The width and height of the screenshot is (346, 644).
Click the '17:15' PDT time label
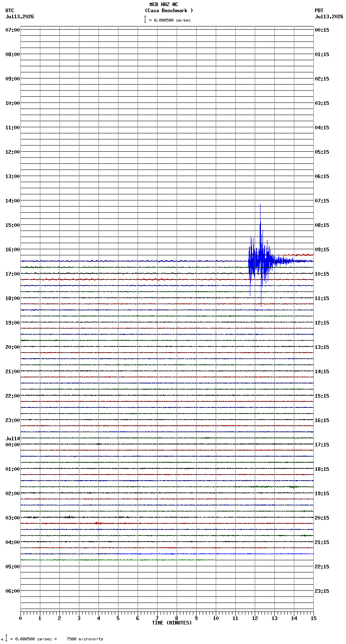pos(322,445)
